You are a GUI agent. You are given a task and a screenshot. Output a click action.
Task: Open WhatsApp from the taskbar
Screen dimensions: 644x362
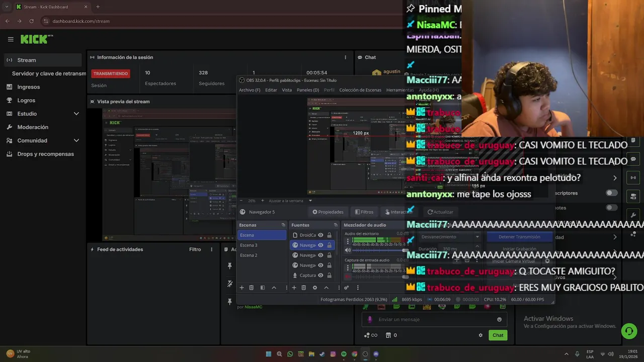coord(290,354)
